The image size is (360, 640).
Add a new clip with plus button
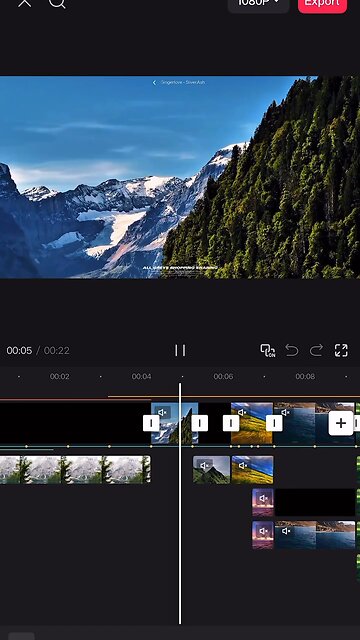[x=341, y=423]
